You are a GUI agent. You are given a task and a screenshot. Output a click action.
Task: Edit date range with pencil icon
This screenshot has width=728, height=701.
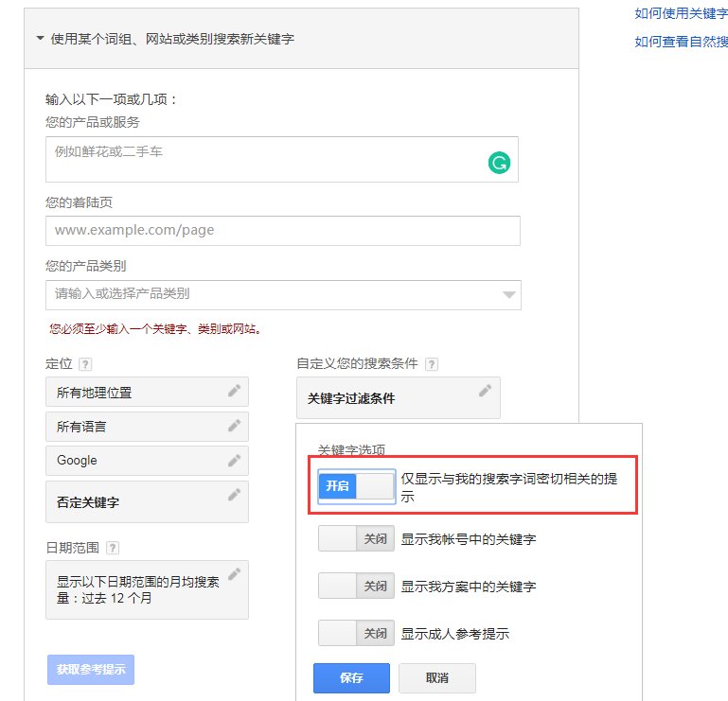pos(235,574)
